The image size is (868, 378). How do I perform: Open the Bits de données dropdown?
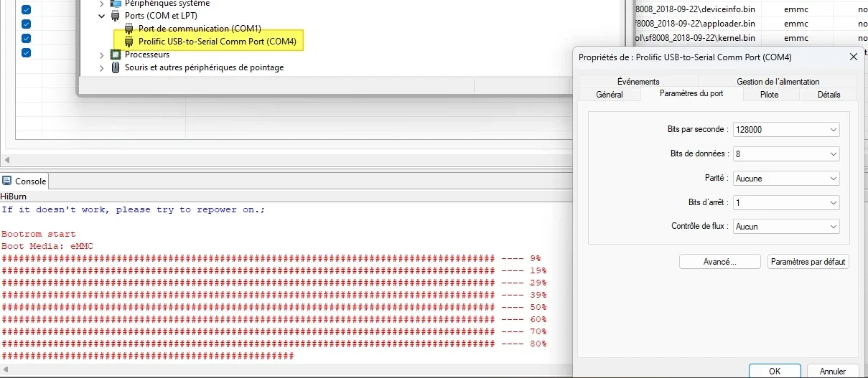click(786, 153)
